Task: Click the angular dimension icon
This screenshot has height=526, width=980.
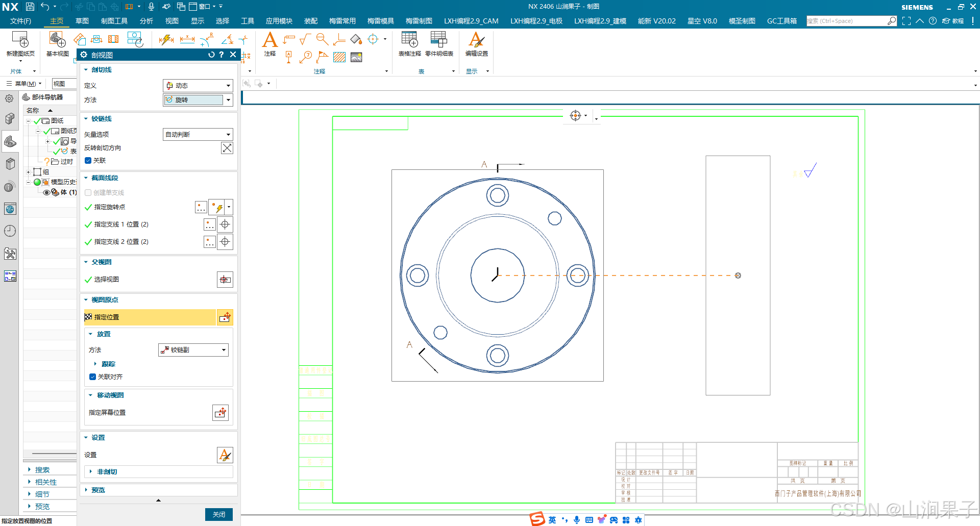Action: 228,39
